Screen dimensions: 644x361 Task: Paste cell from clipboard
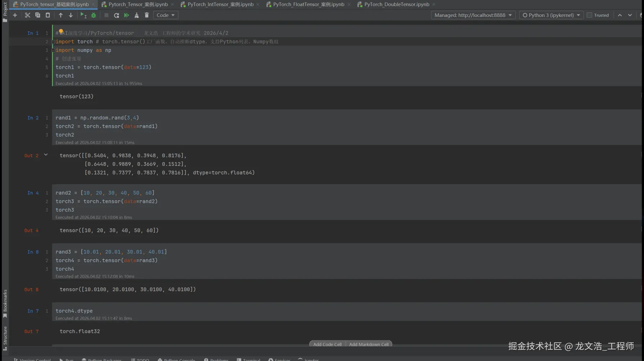coord(48,15)
